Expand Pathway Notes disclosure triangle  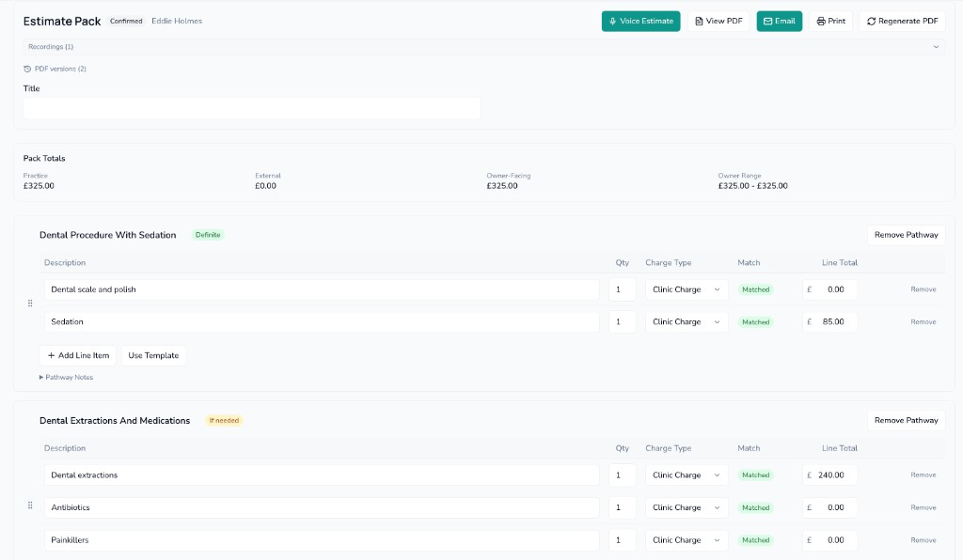[x=41, y=377]
